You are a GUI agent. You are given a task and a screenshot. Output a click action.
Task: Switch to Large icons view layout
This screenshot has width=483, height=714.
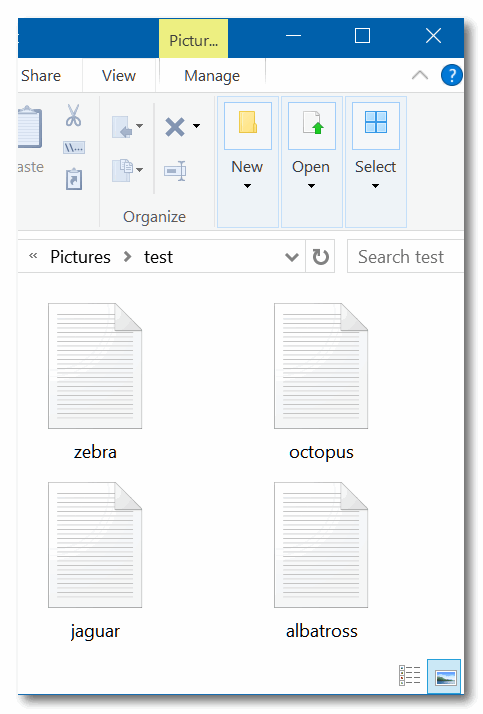[x=444, y=676]
